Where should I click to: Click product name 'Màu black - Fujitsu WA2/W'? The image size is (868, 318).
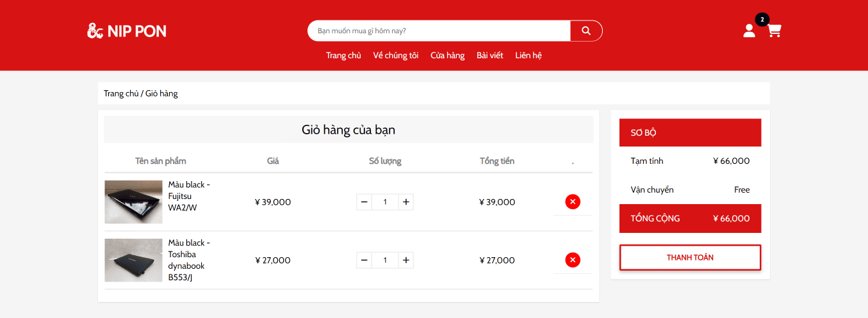[189, 196]
